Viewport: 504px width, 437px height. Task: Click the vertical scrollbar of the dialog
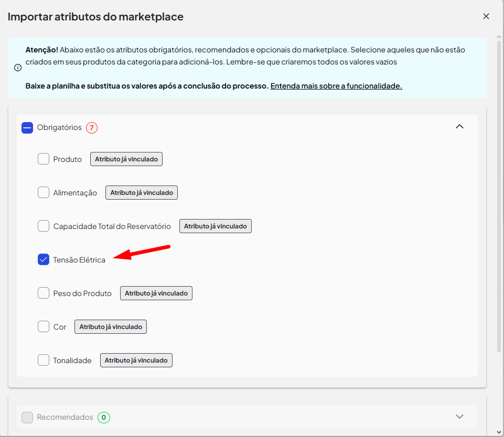[x=499, y=194]
